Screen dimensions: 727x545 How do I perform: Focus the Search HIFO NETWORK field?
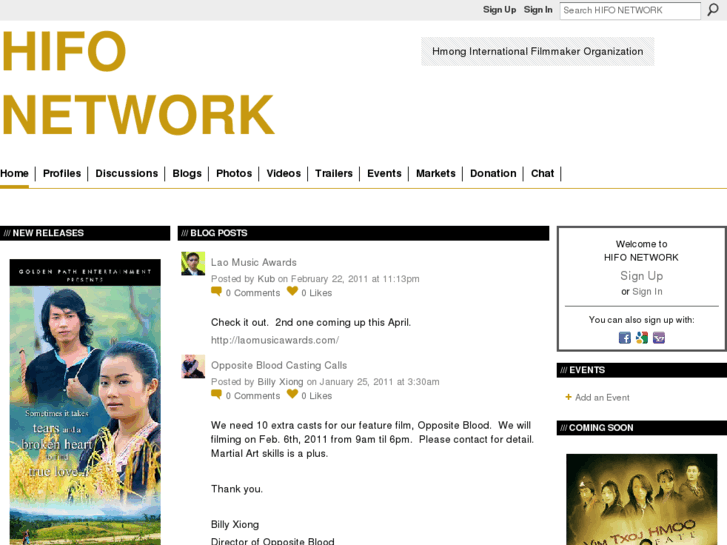click(x=630, y=10)
